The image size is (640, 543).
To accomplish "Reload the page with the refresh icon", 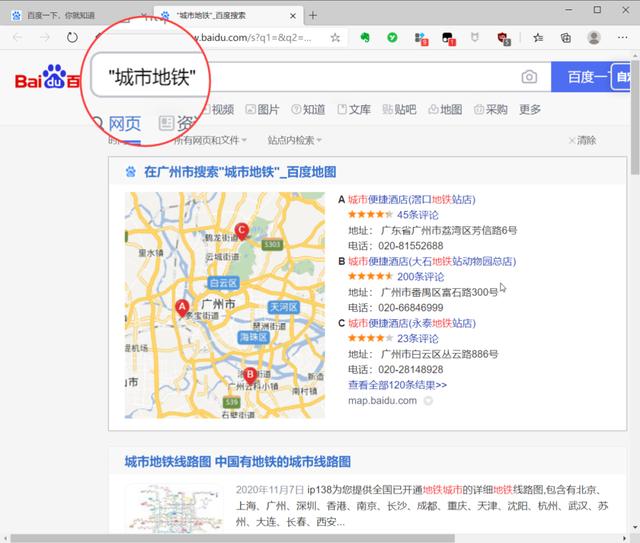I will coord(72,38).
